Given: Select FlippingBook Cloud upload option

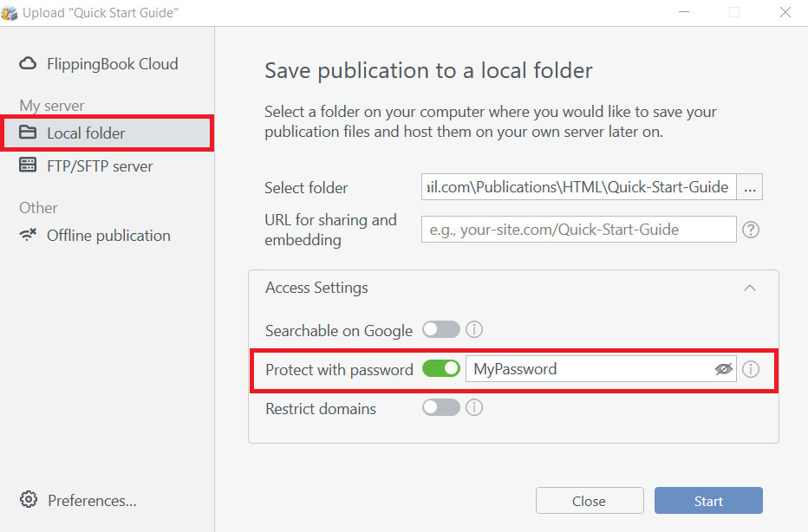Looking at the screenshot, I should 99,64.
